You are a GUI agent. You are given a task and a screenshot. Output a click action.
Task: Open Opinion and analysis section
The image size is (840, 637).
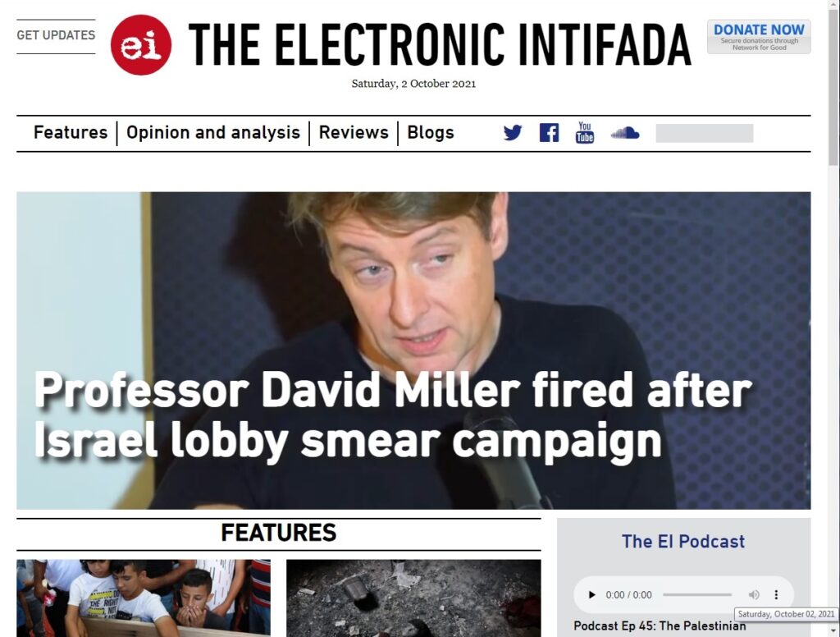coord(213,132)
